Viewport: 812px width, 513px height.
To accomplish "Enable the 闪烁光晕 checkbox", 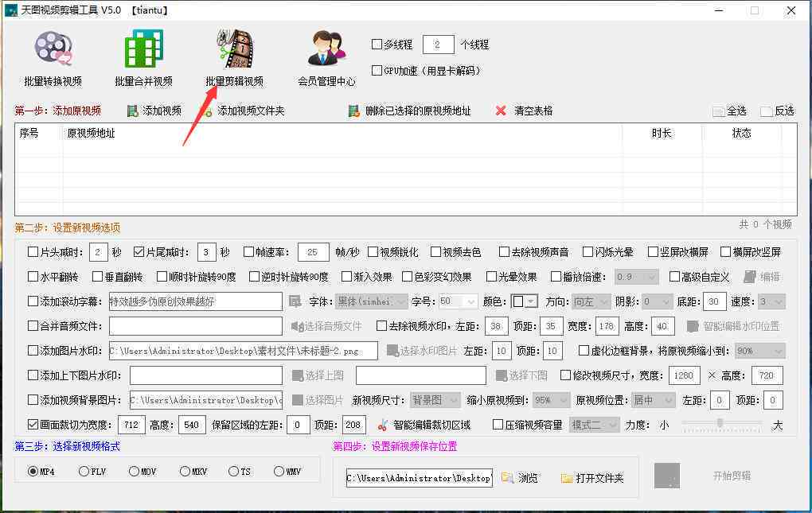I will 588,252.
